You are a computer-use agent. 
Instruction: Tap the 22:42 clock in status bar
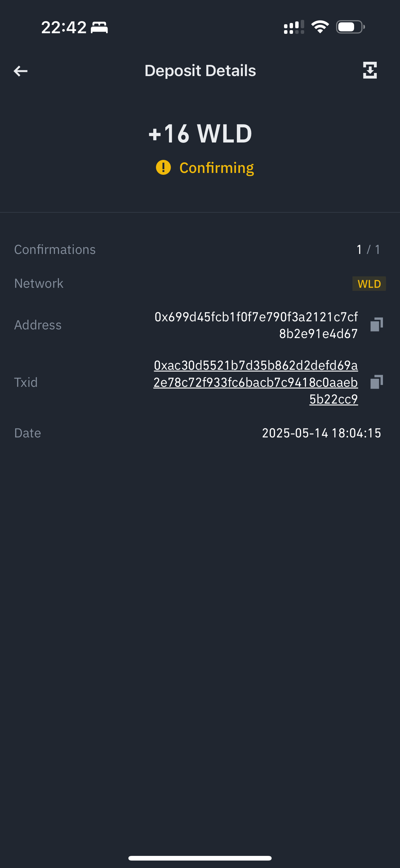click(x=64, y=27)
